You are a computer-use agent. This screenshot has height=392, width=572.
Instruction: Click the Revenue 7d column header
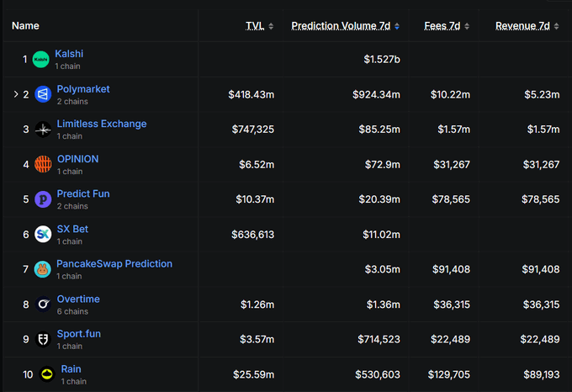(x=522, y=26)
